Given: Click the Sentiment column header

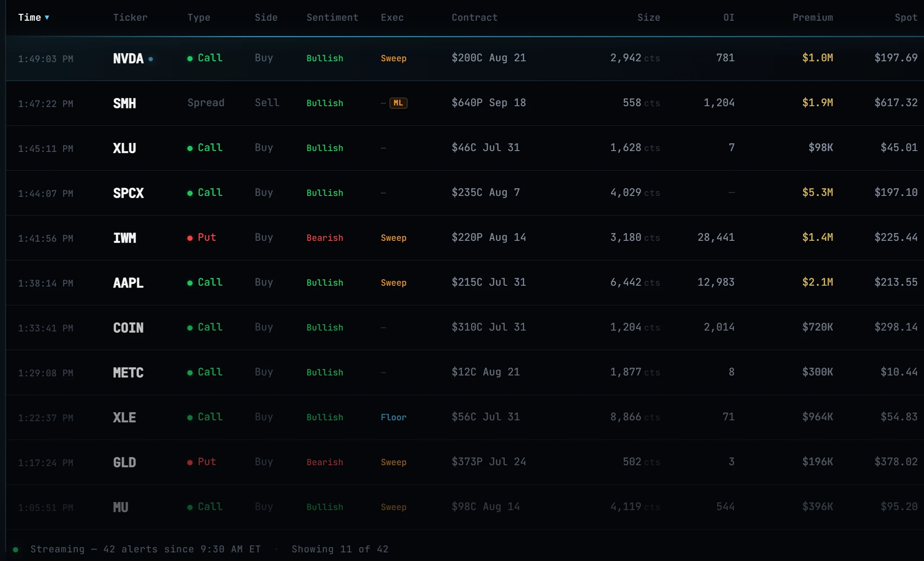Looking at the screenshot, I should click(x=332, y=18).
